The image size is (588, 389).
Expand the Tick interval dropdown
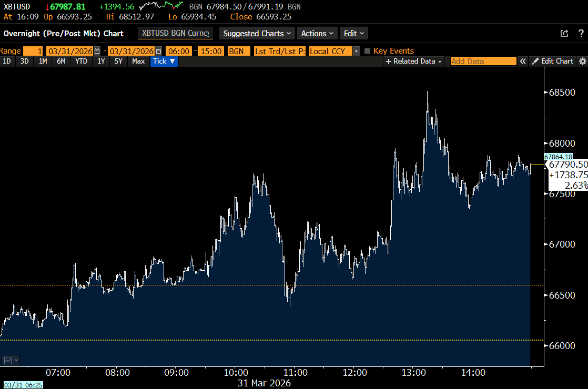click(x=164, y=62)
